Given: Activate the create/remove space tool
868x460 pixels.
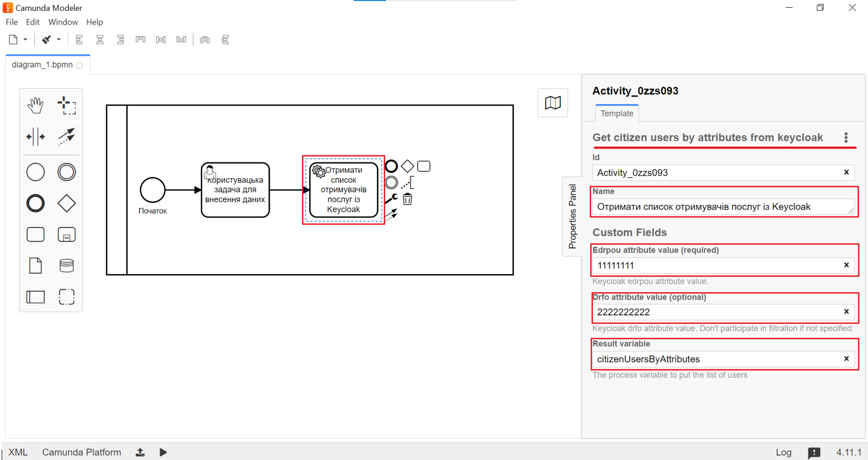Looking at the screenshot, I should [x=35, y=136].
